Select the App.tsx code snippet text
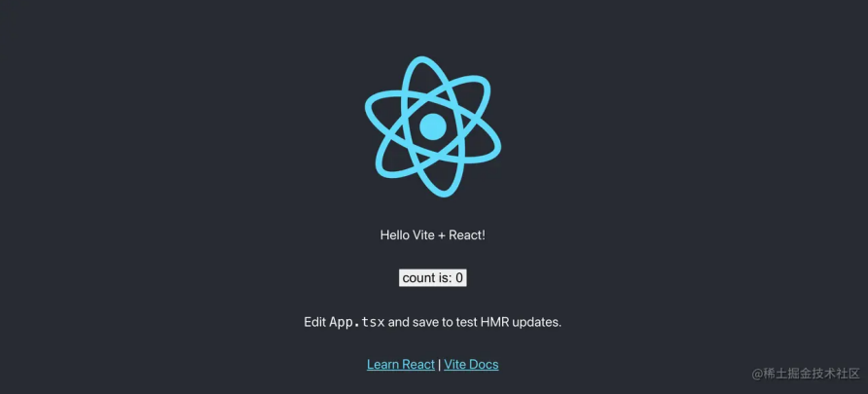868x394 pixels. 357,322
